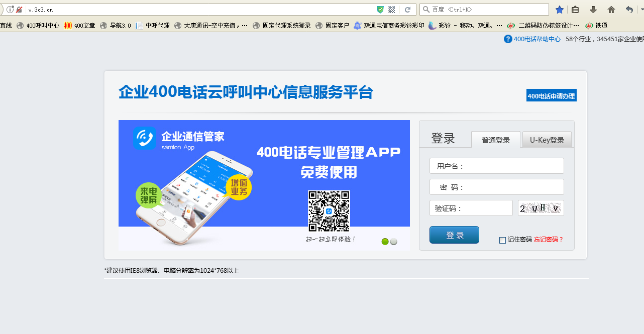Switch to the U-Key登录 tab
644x334 pixels.
click(547, 140)
